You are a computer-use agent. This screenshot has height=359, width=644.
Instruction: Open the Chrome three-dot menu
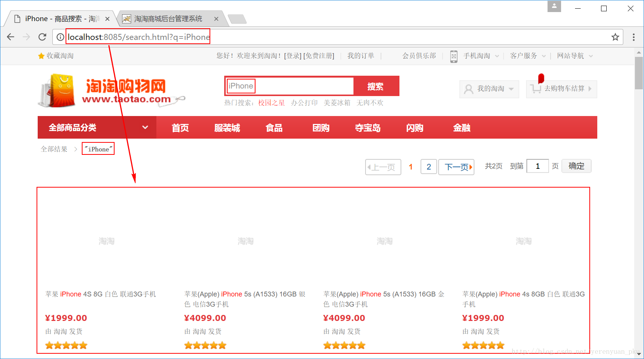pos(633,37)
